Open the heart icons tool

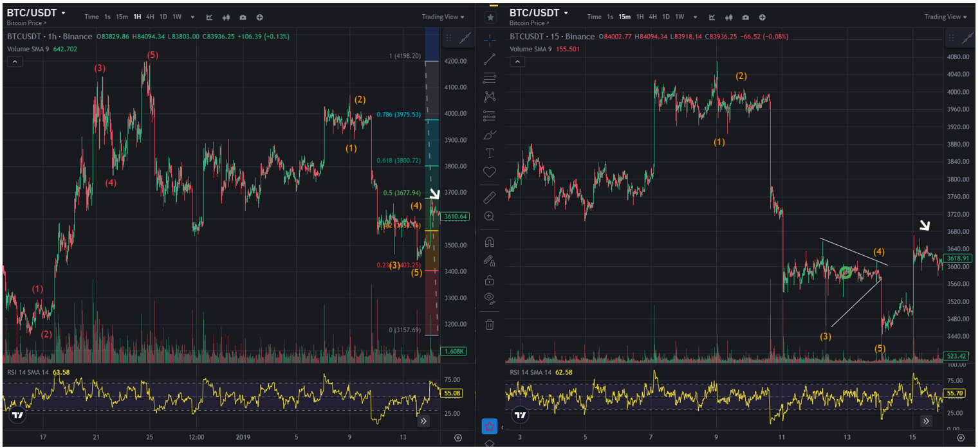pyautogui.click(x=490, y=172)
